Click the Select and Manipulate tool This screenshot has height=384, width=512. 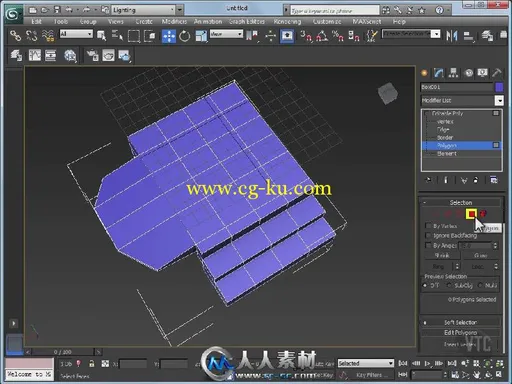[270, 35]
